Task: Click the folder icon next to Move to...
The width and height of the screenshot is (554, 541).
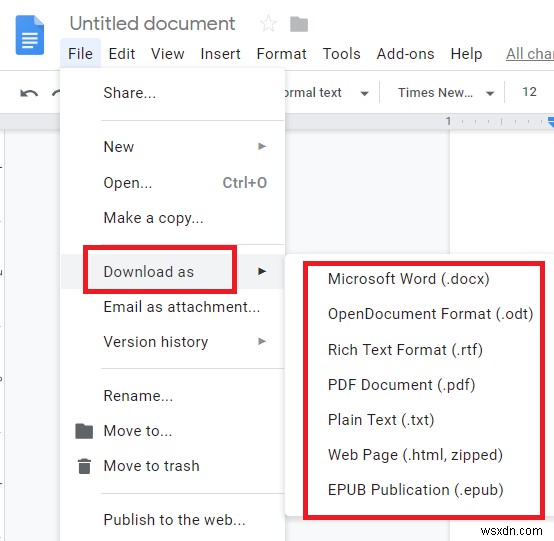Action: point(84,431)
